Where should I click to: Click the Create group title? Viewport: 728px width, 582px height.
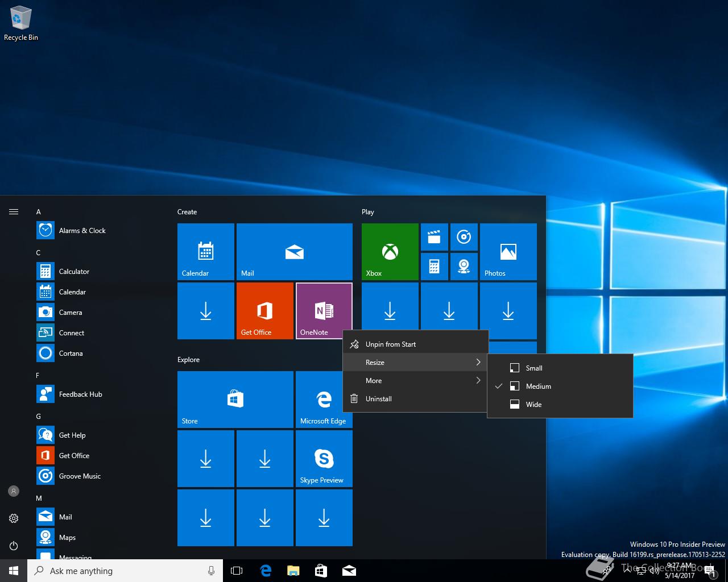[187, 212]
